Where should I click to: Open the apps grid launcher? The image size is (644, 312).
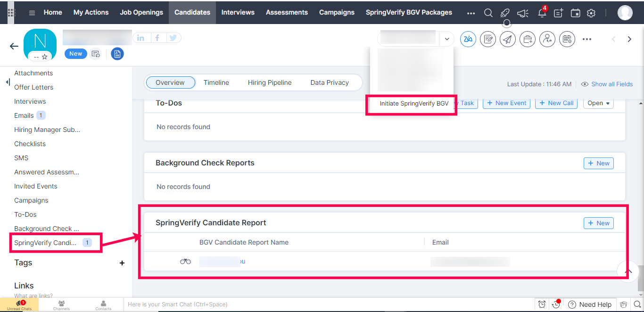[x=11, y=13]
